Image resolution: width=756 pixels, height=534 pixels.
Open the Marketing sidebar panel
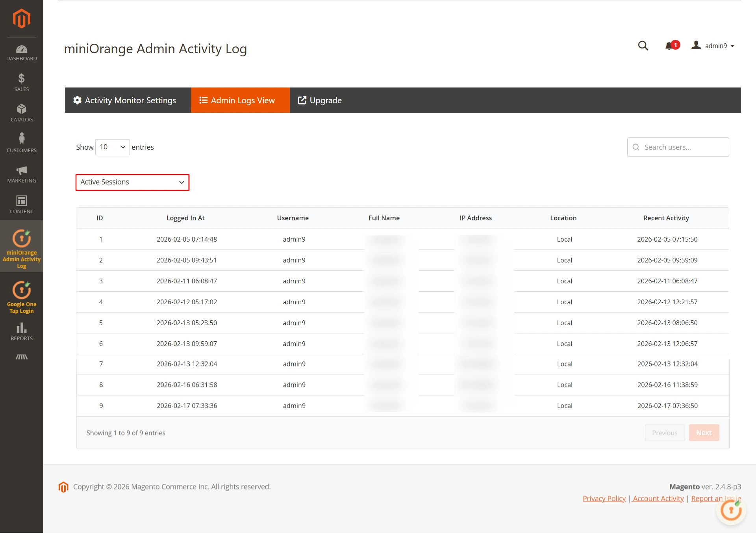click(22, 174)
